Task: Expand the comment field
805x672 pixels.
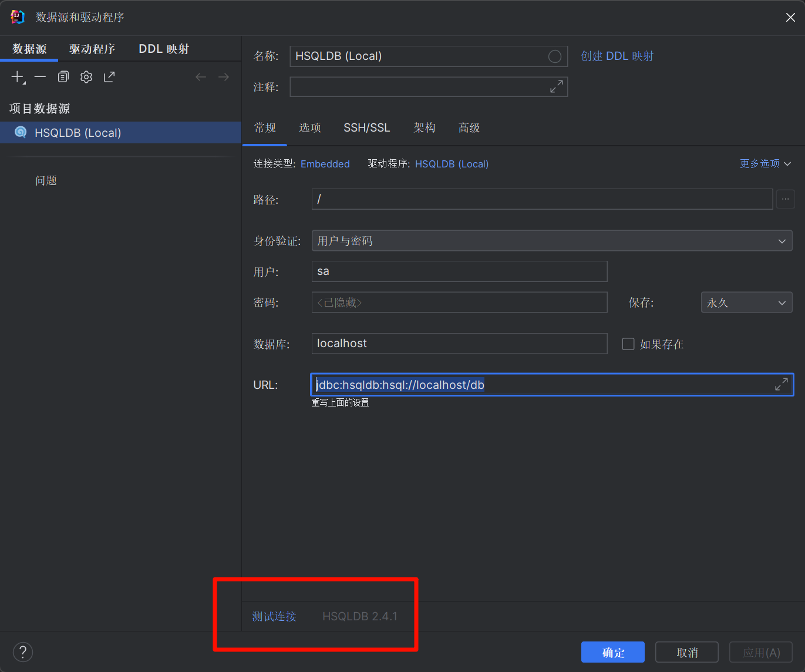Action: click(557, 87)
